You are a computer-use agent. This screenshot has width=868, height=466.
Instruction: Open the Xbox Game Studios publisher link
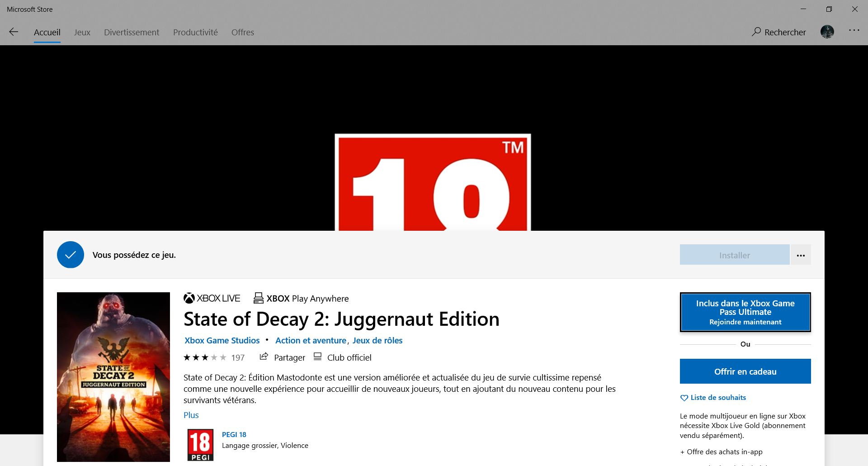(222, 340)
